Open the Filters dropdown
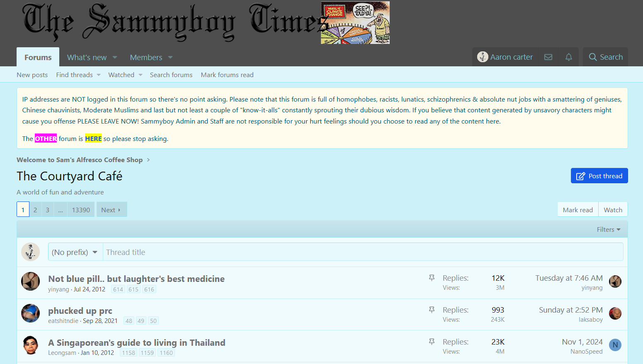 [x=608, y=230]
